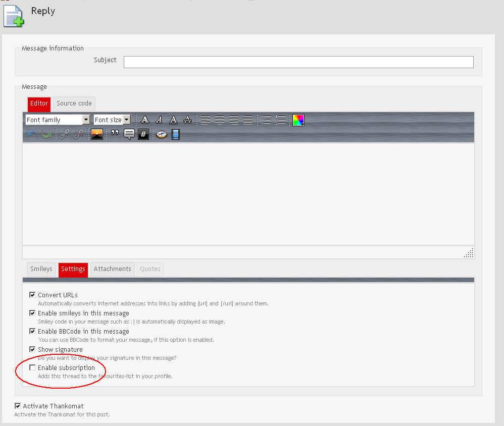Insert a hyperlink with chain icon
This screenshot has height=426, width=504.
pyautogui.click(x=65, y=134)
